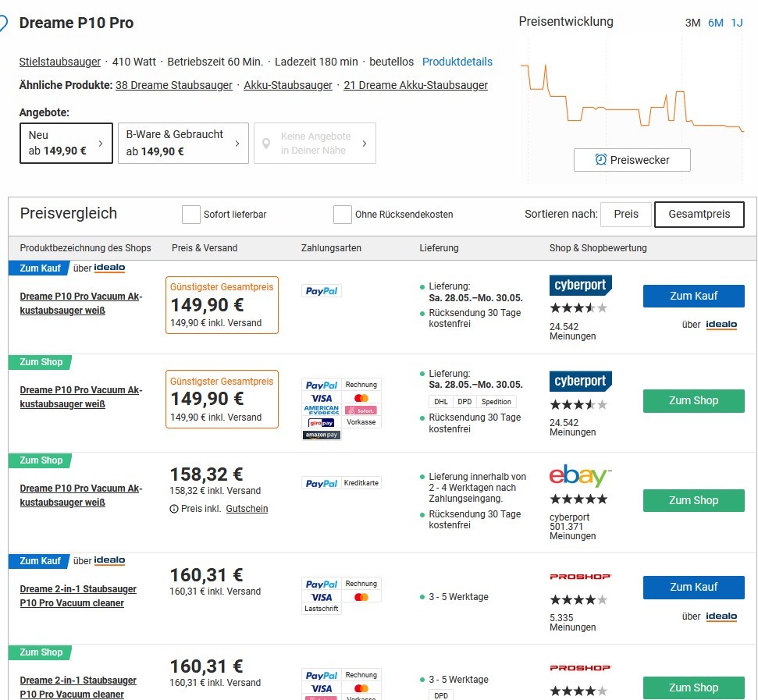Click cyberport shop logo in the Zum Shop offer
Screen dimensions: 758x700
(581, 381)
